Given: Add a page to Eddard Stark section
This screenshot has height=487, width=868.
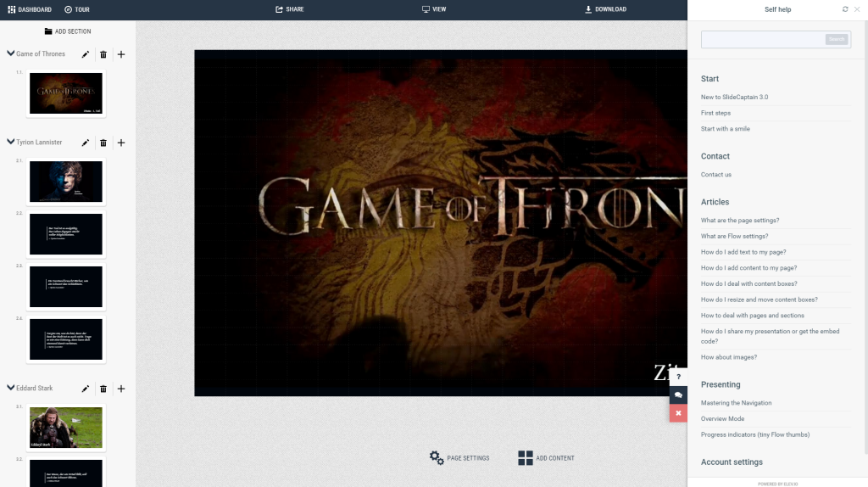Looking at the screenshot, I should [x=121, y=389].
